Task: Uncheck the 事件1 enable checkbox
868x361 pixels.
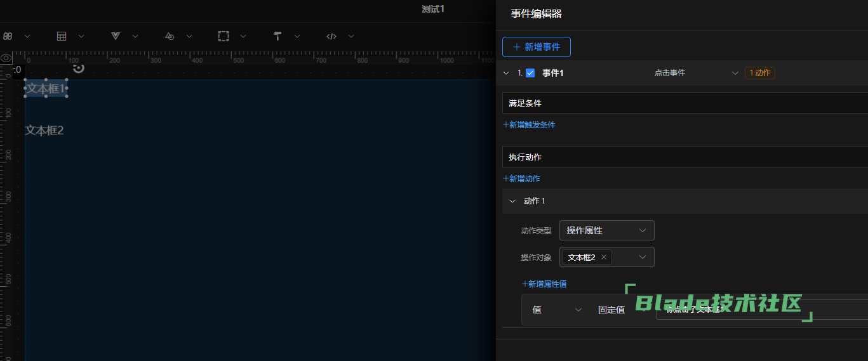Action: coord(530,73)
